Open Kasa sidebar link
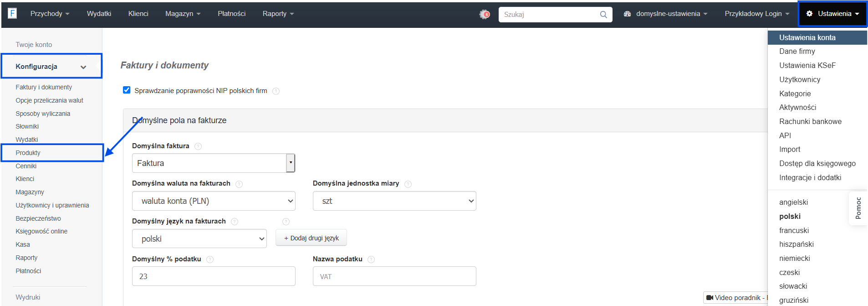868x306 pixels. click(23, 245)
